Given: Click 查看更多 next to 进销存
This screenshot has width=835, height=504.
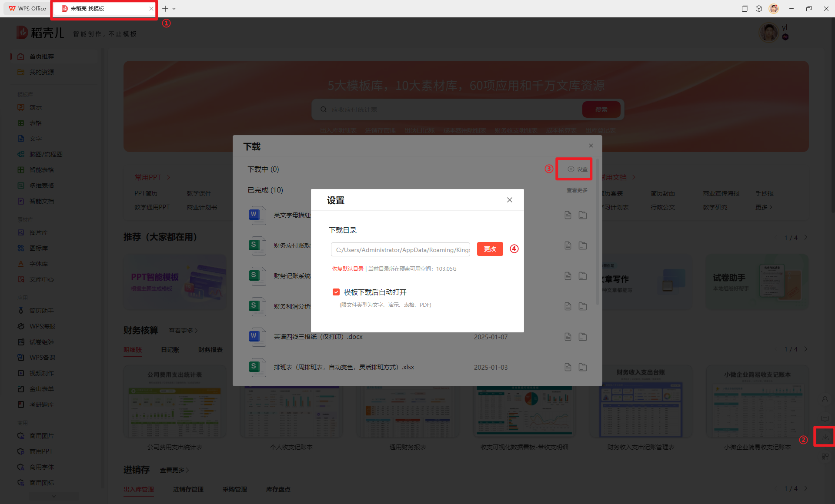Looking at the screenshot, I should tap(174, 470).
